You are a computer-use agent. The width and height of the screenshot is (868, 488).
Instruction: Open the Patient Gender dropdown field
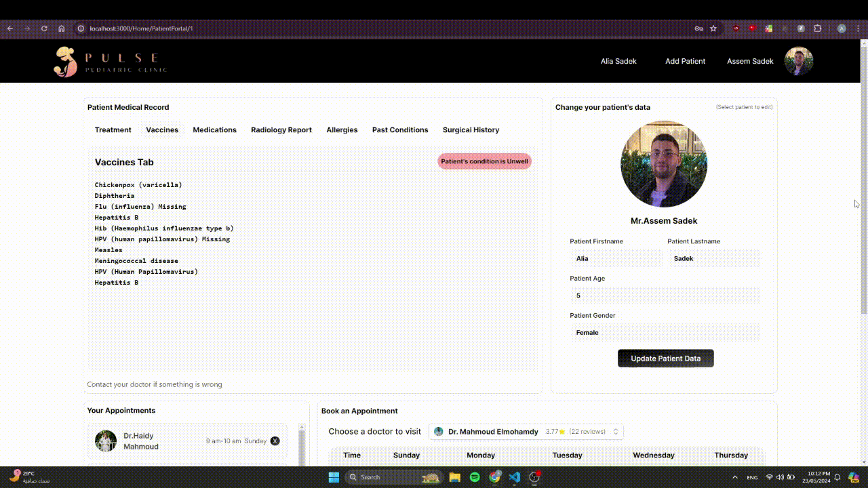[665, 332]
